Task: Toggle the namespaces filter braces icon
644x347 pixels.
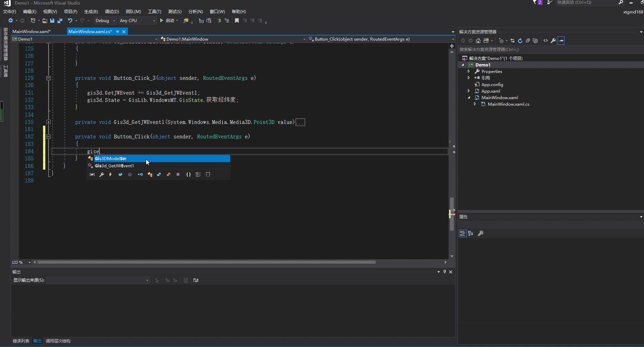Action: pyautogui.click(x=188, y=175)
